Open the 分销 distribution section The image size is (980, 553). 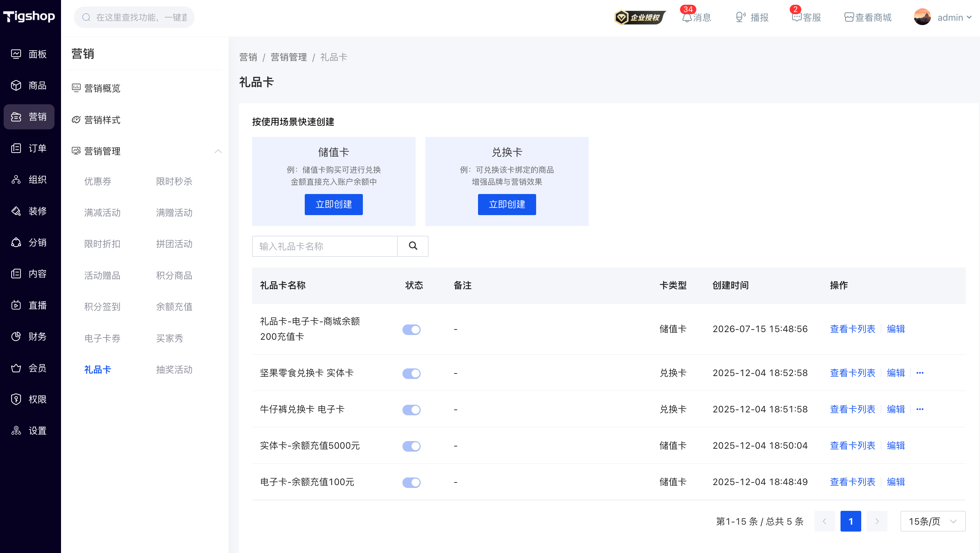click(x=29, y=242)
